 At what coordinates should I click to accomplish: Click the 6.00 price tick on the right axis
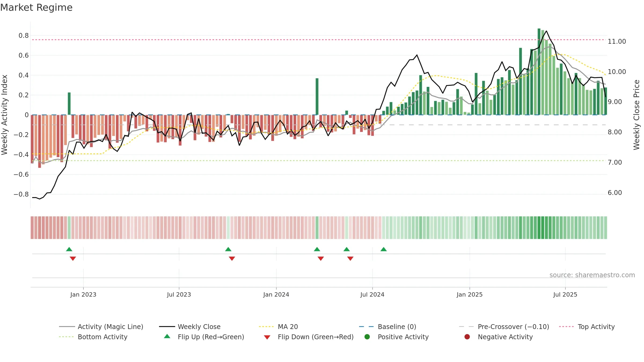coord(615,193)
